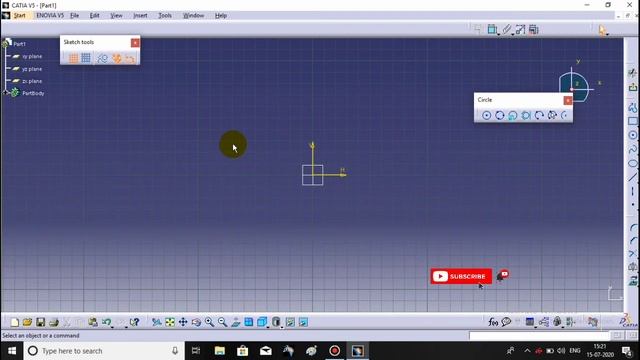Image resolution: width=640 pixels, height=360 pixels.
Task: Open the ENOVIA V5 menu
Action: click(50, 16)
